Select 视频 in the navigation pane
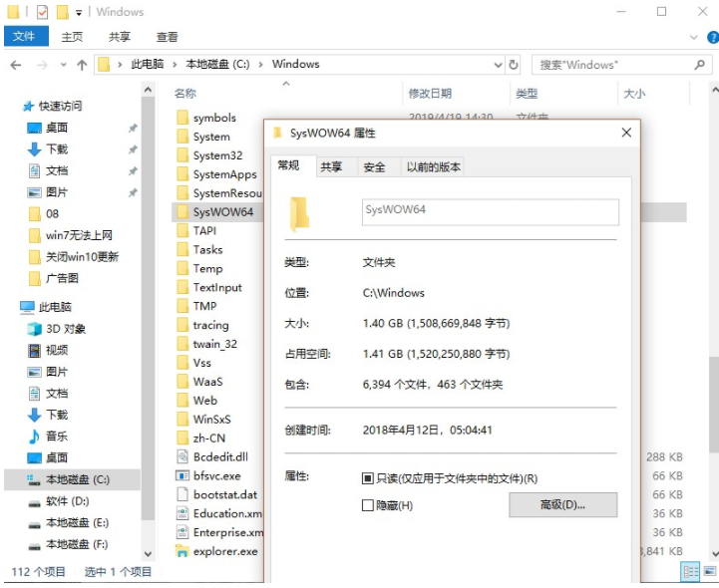The width and height of the screenshot is (719, 588). click(x=57, y=350)
